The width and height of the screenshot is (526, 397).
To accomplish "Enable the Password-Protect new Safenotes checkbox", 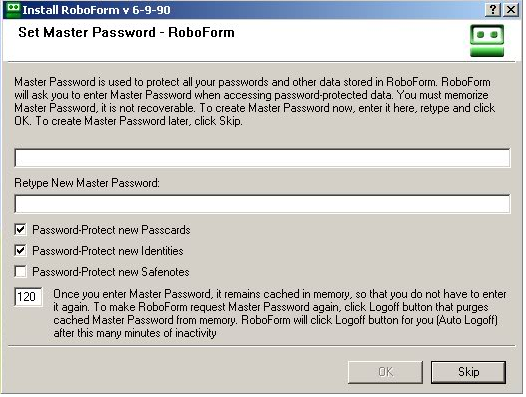I will point(20,271).
